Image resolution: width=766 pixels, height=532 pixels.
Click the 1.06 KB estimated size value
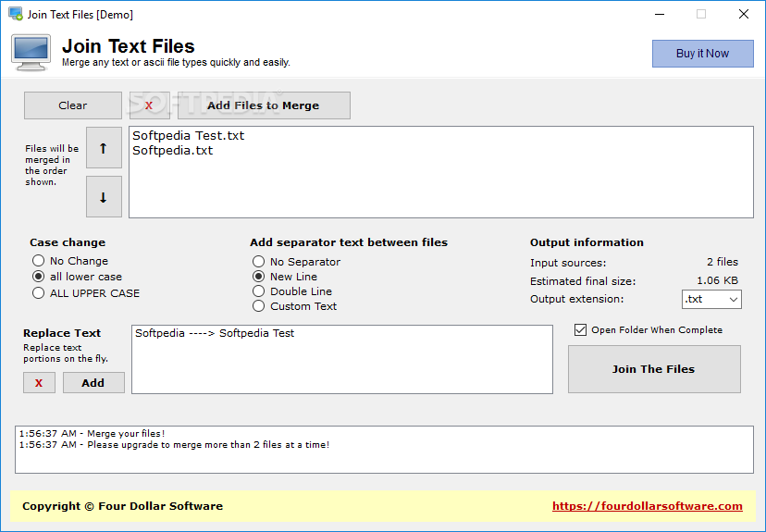(717, 280)
